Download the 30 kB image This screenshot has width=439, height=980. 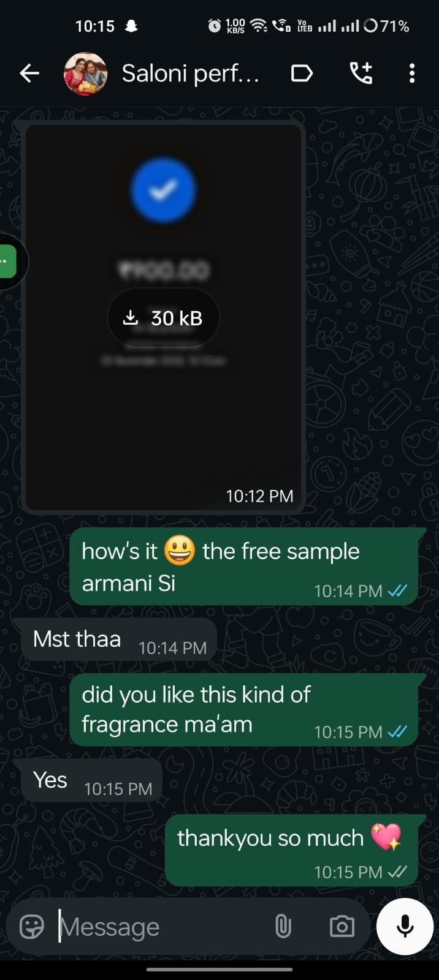[163, 318]
